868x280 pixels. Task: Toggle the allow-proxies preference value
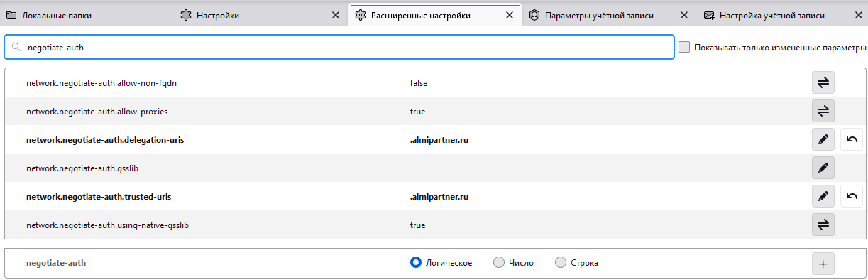pos(823,112)
